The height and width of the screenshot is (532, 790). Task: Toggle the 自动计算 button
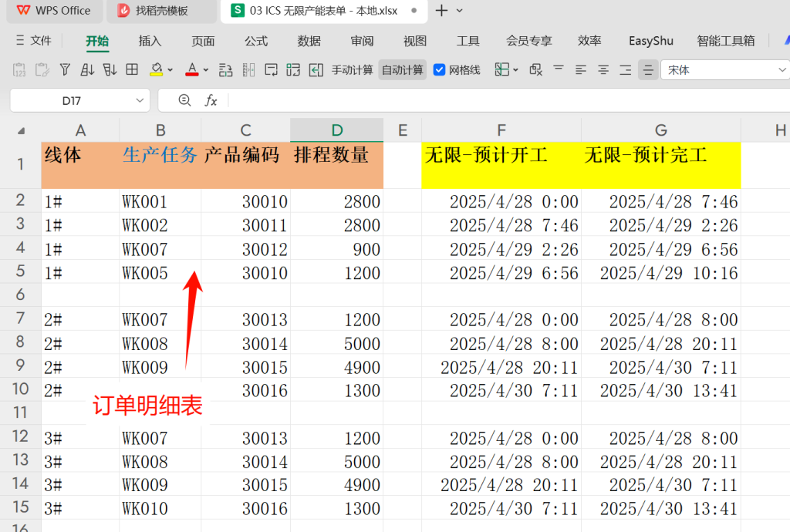point(403,70)
